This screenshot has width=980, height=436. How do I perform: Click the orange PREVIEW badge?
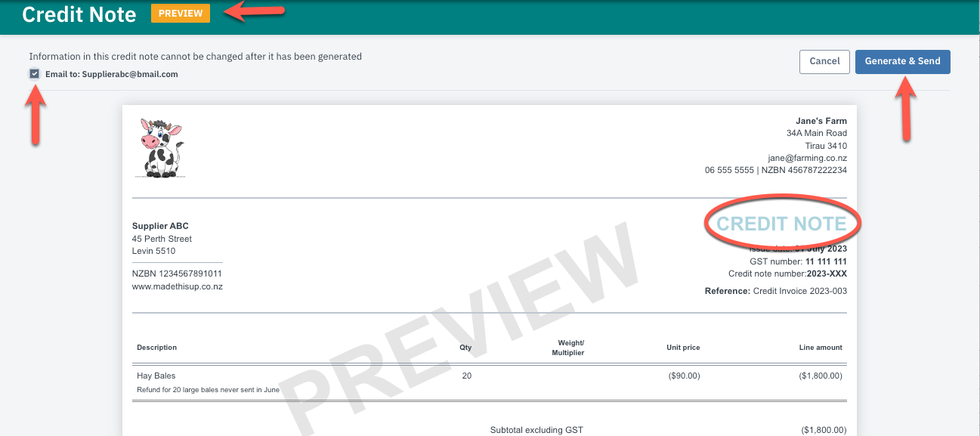(x=181, y=14)
